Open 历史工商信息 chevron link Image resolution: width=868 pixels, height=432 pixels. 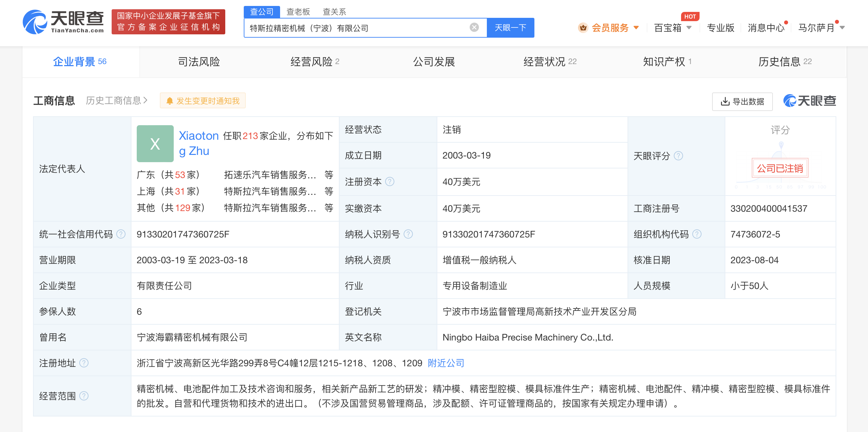[116, 100]
